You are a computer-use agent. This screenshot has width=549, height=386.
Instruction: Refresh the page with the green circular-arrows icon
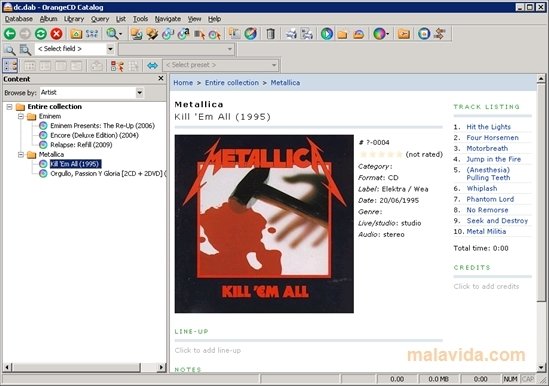(41, 34)
